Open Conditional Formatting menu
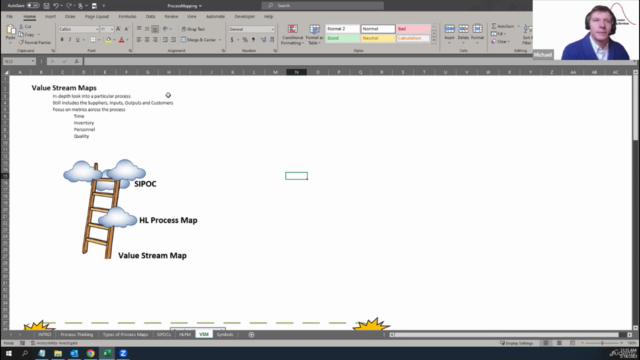640x360 pixels. pyautogui.click(x=292, y=35)
